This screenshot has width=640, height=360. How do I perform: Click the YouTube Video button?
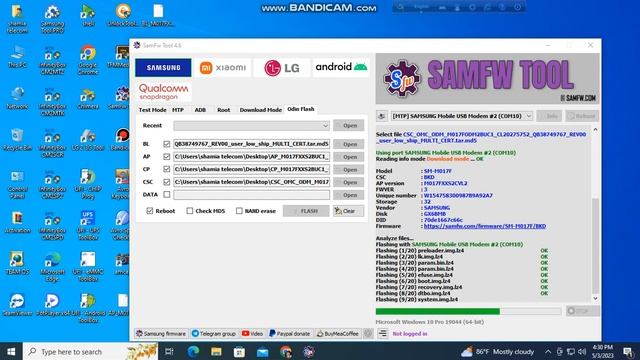[x=252, y=333]
